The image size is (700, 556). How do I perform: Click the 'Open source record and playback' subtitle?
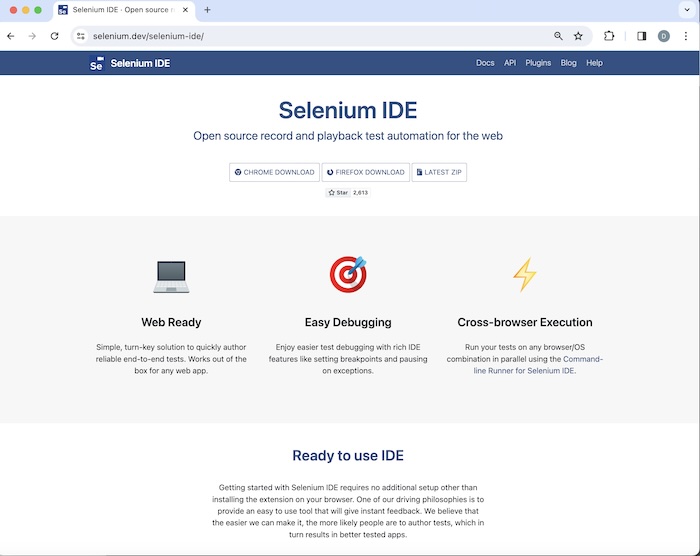tap(348, 136)
